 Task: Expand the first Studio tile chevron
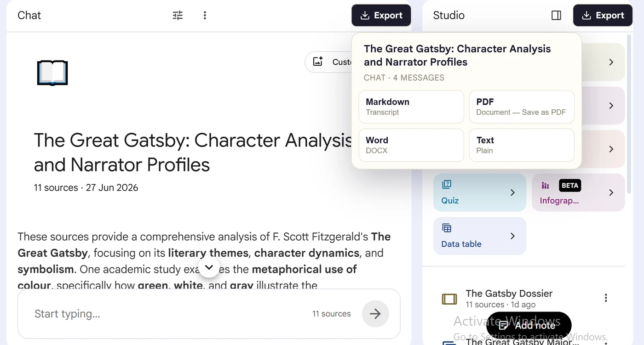(x=611, y=62)
